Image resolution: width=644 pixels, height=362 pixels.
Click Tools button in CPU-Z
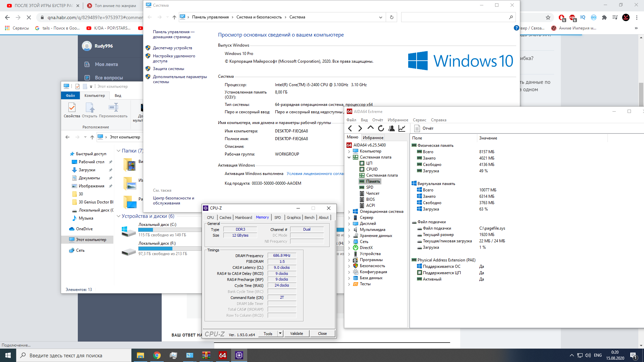268,334
